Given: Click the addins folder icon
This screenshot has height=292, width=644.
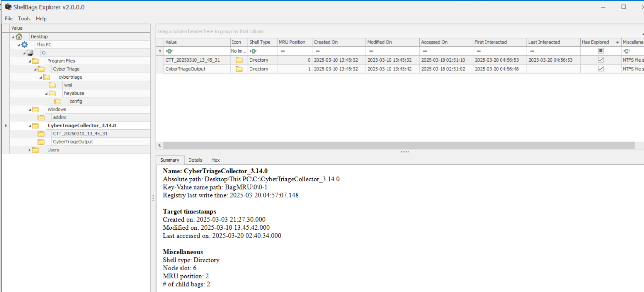Looking at the screenshot, I should (x=41, y=117).
